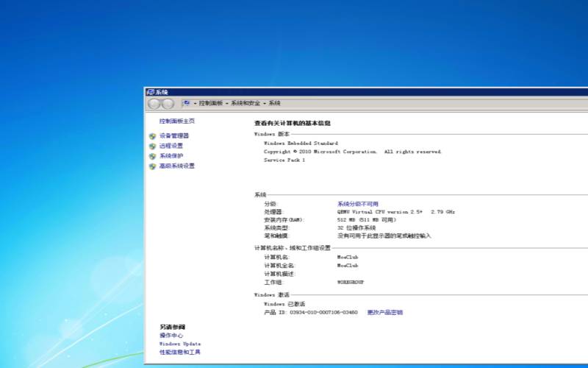The width and height of the screenshot is (588, 368).
Task: Click 处理器 label
Action: click(273, 212)
